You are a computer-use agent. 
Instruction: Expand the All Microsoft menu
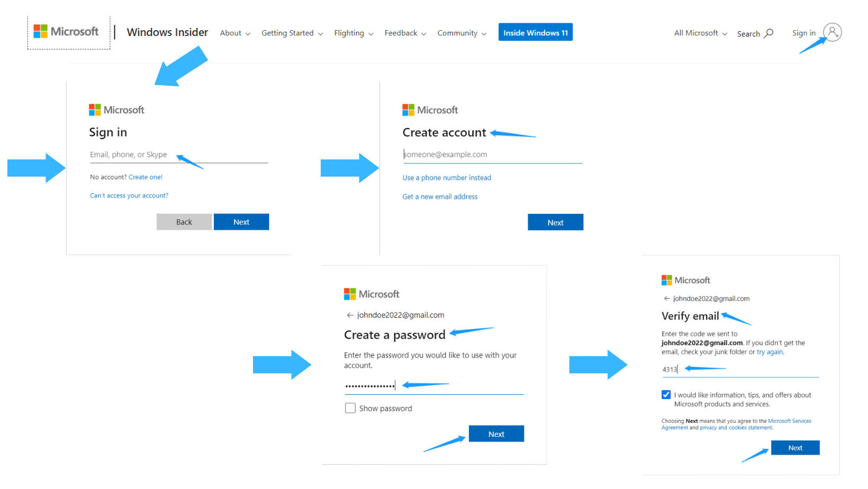point(700,33)
